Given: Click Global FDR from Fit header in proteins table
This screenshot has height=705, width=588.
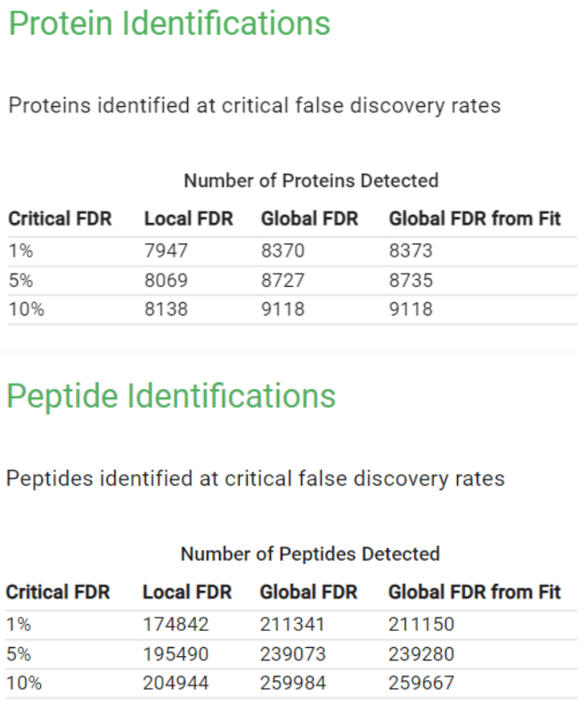Looking at the screenshot, I should click(x=475, y=218).
